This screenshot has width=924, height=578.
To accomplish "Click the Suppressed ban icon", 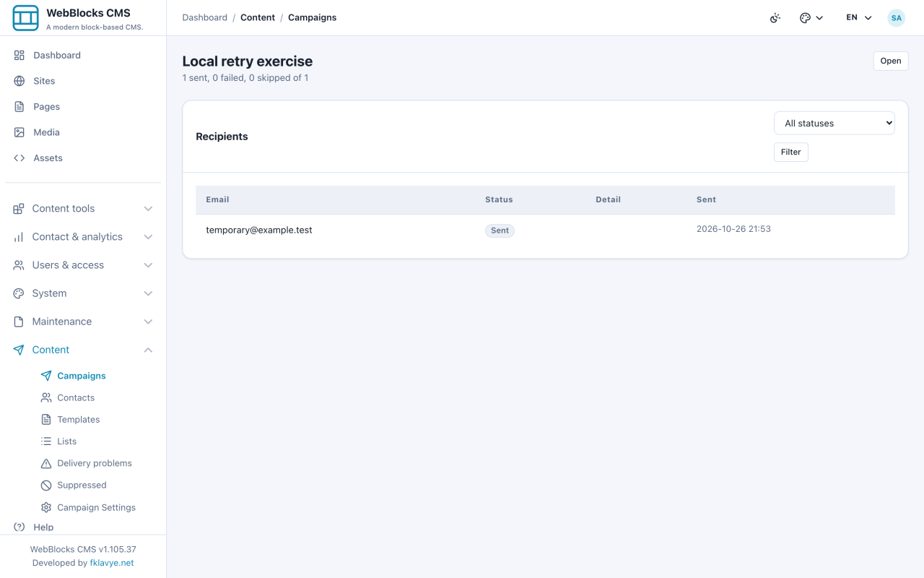I will (46, 486).
